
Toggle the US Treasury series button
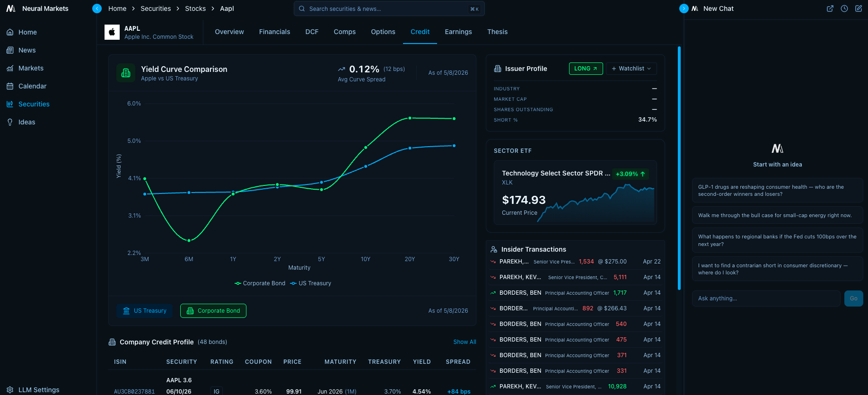145,311
